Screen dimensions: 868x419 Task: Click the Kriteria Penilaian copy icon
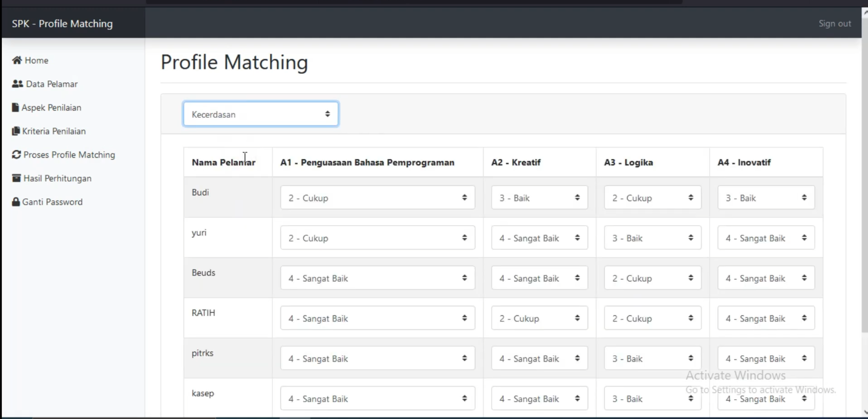(x=16, y=131)
